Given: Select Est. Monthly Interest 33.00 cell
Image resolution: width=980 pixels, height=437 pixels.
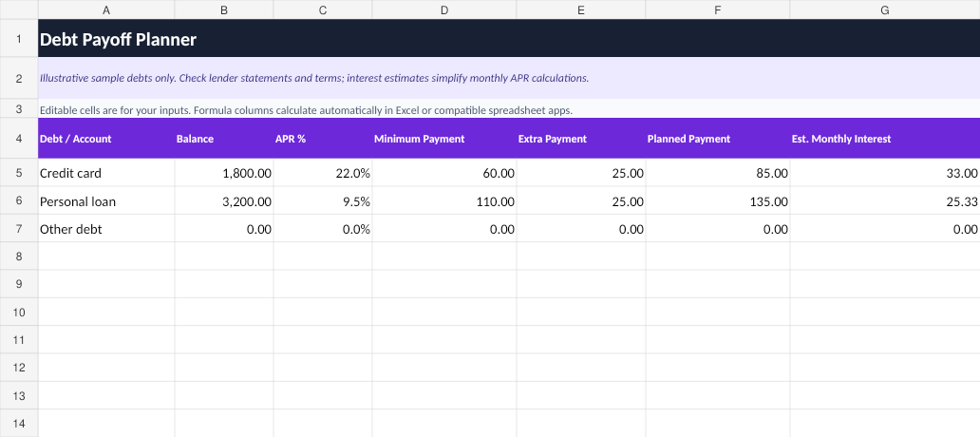Looking at the screenshot, I should (x=885, y=173).
